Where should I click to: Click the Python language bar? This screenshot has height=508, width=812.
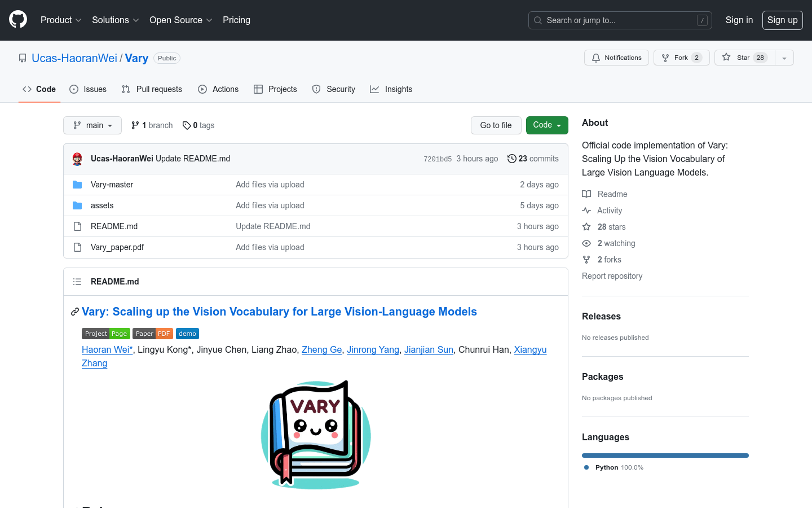(665, 456)
